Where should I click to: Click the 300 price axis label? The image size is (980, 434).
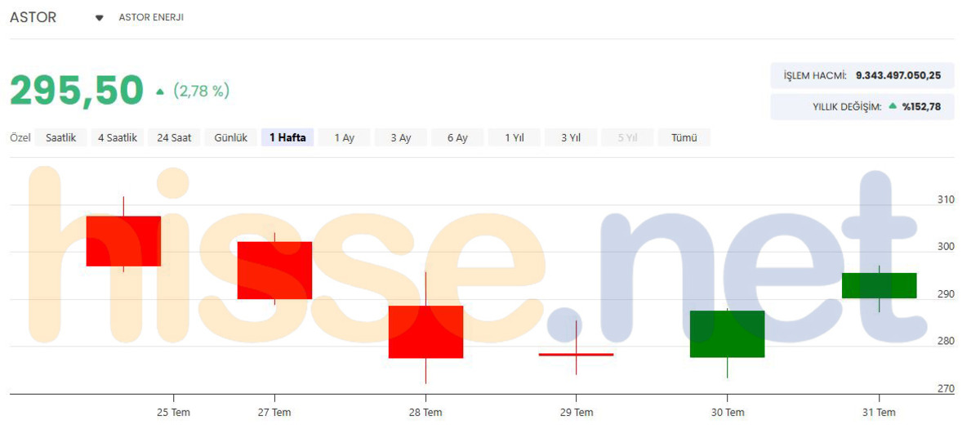click(946, 247)
